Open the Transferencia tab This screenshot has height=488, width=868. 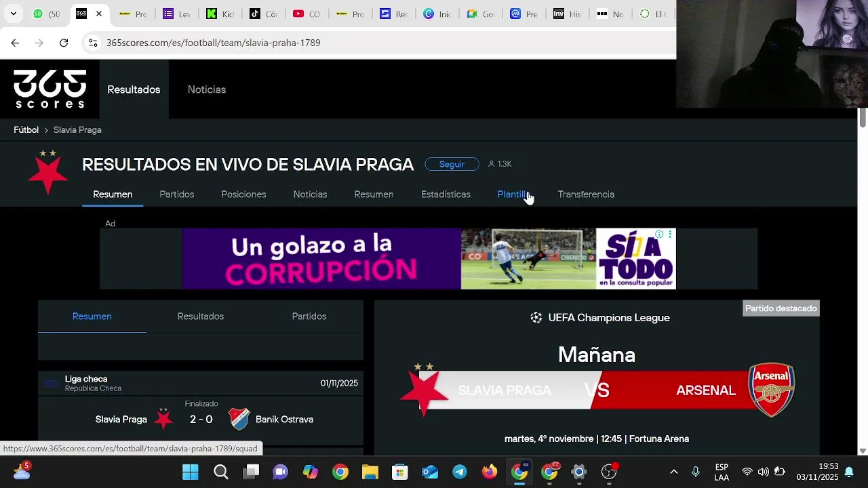pos(586,195)
